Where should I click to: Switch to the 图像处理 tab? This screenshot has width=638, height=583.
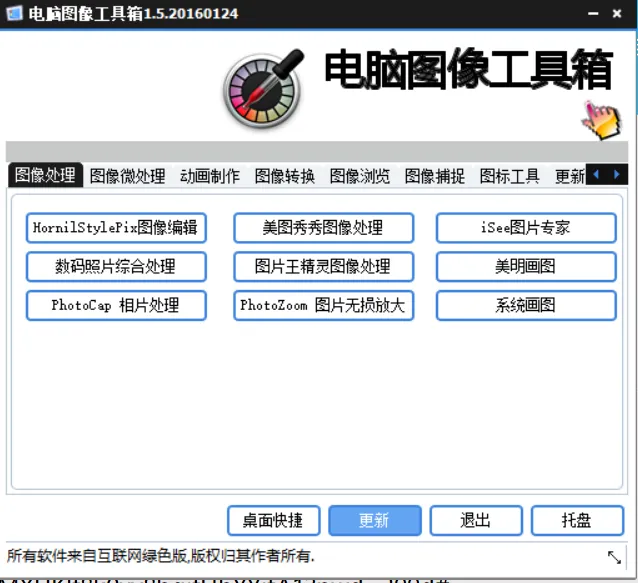tap(45, 175)
